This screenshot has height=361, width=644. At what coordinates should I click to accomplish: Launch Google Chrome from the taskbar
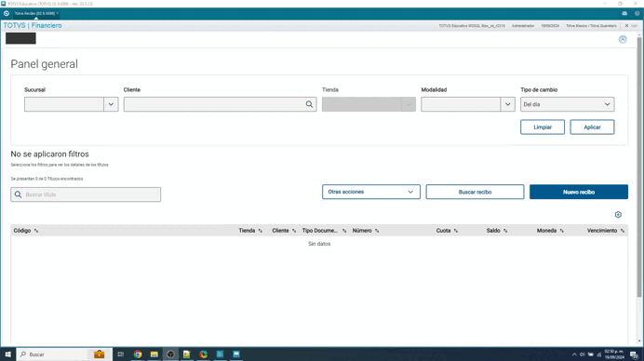tap(138, 354)
